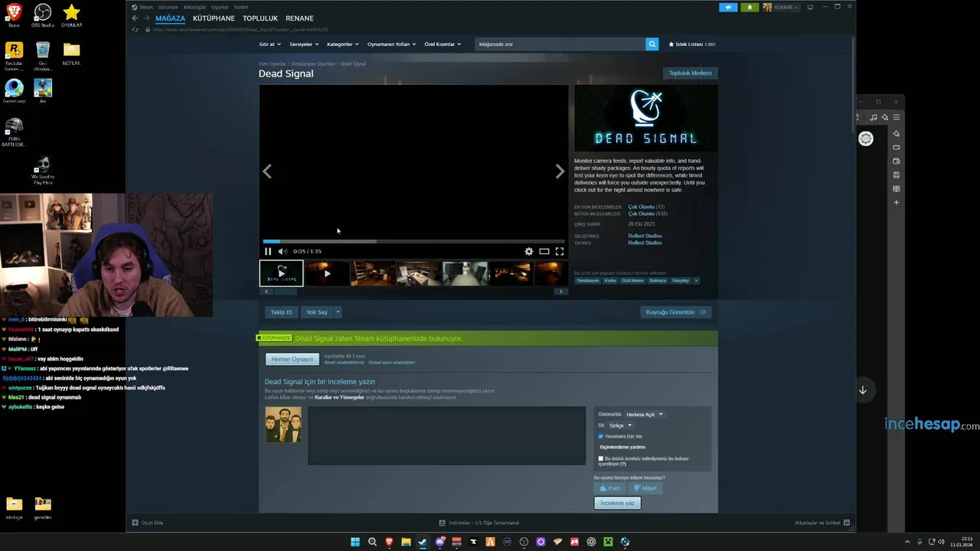The image size is (980, 551).
Task: Focus the Mağazada ara search field
Action: point(560,44)
